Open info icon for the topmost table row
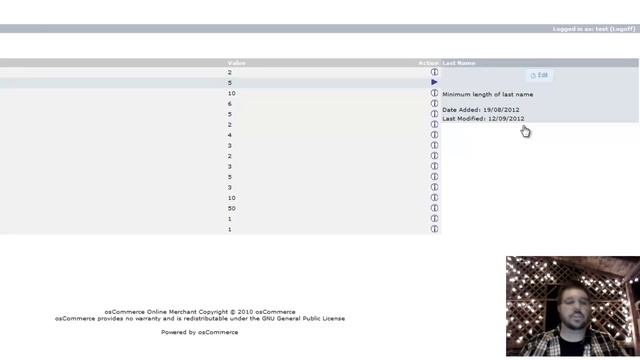The image size is (640, 360). pyautogui.click(x=434, y=72)
